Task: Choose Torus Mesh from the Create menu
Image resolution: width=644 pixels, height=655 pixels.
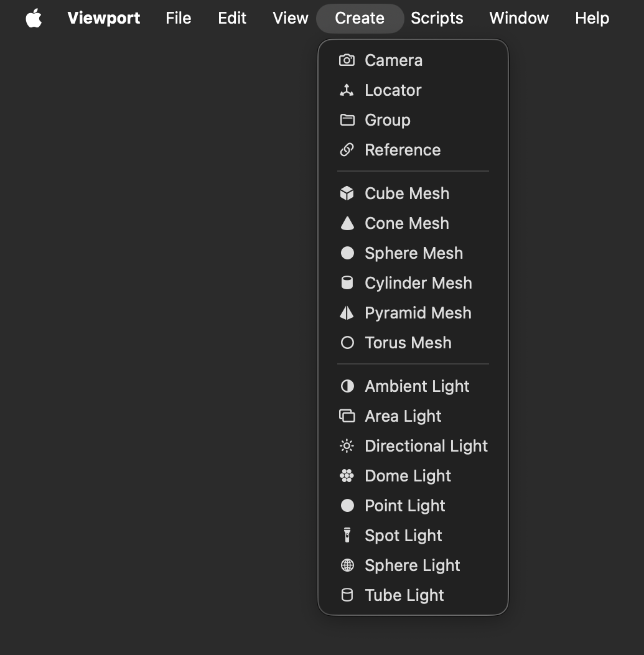Action: (413, 343)
